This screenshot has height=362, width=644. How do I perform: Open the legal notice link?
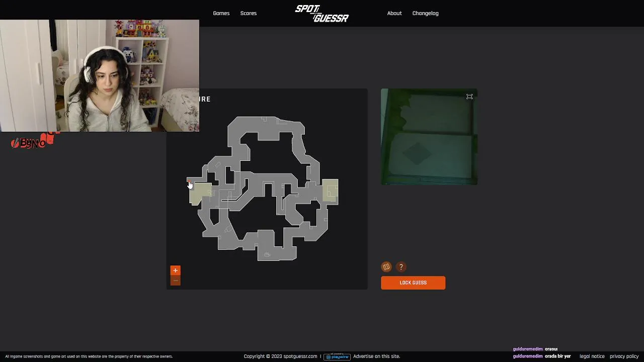(592, 356)
